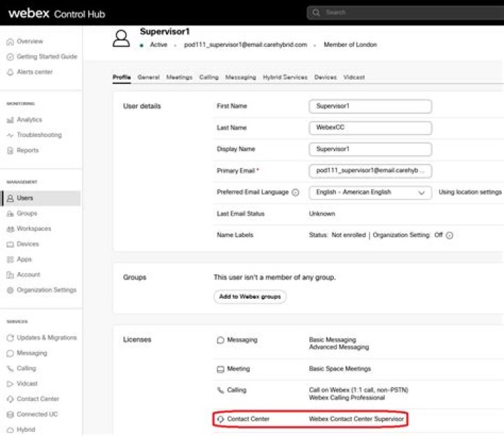Open Vidcast play icon in sidebar

10,384
